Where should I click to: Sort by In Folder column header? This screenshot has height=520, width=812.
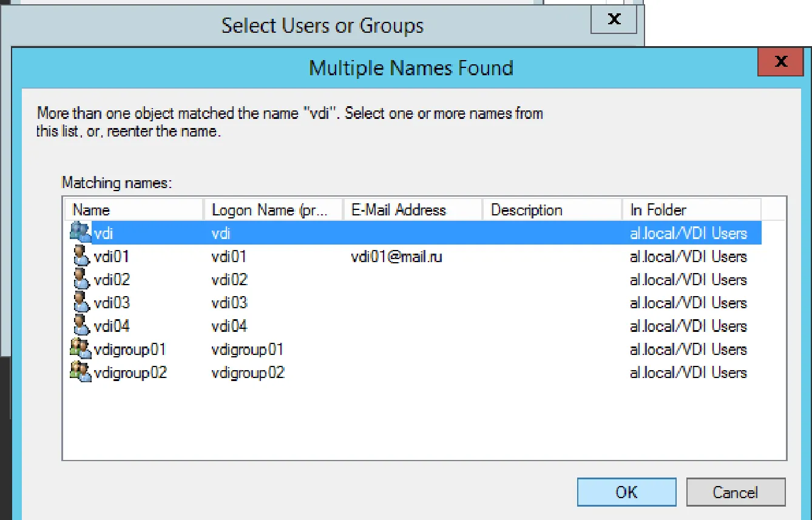(692, 210)
